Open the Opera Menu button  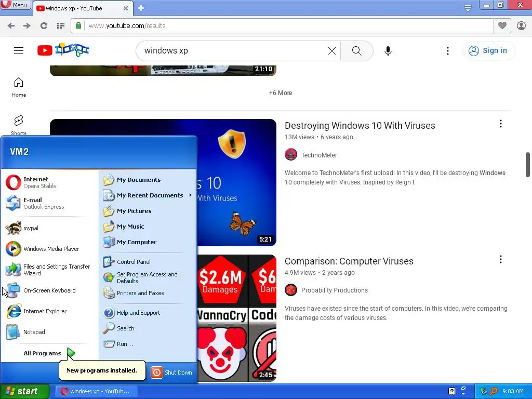coord(15,5)
